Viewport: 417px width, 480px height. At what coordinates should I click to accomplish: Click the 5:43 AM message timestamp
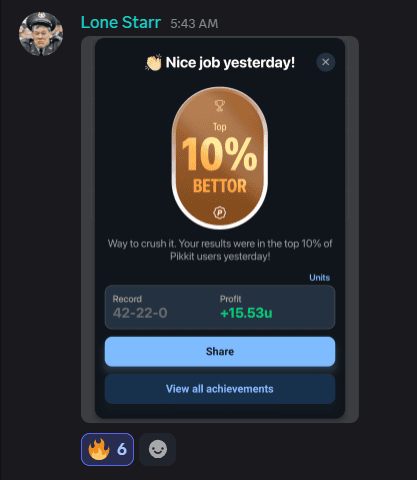194,24
